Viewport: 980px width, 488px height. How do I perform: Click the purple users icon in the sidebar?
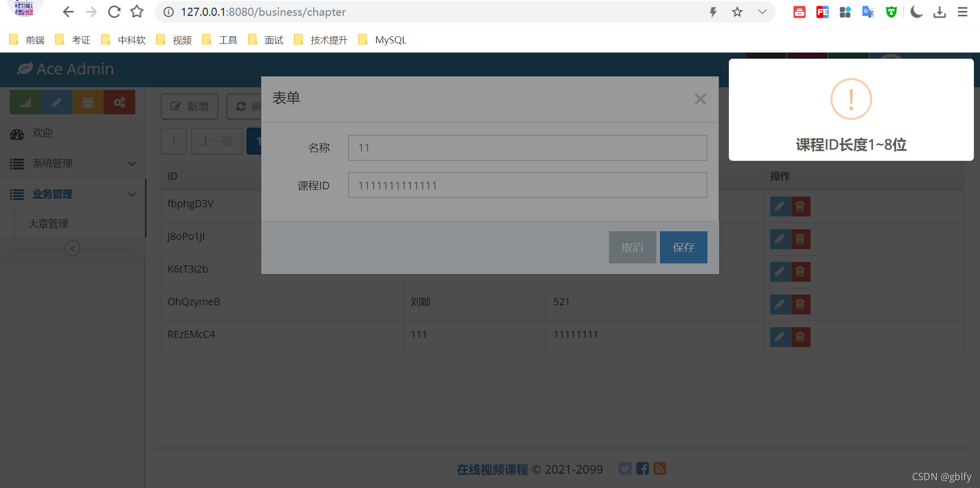[x=88, y=102]
